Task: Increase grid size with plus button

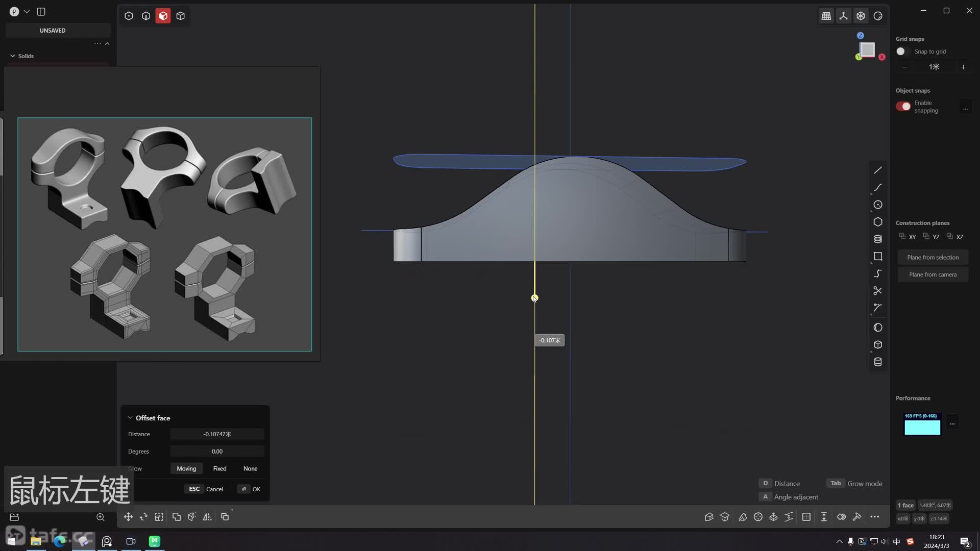Action: pyautogui.click(x=963, y=67)
